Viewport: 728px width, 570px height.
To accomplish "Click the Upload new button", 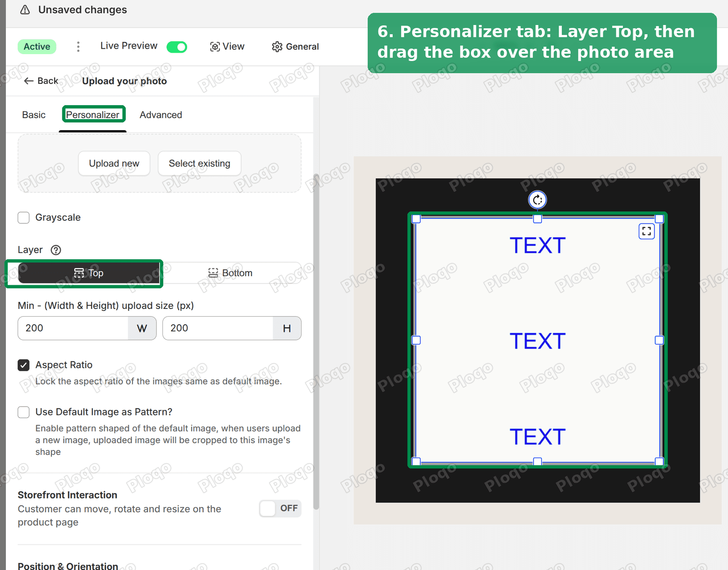I will pyautogui.click(x=114, y=163).
